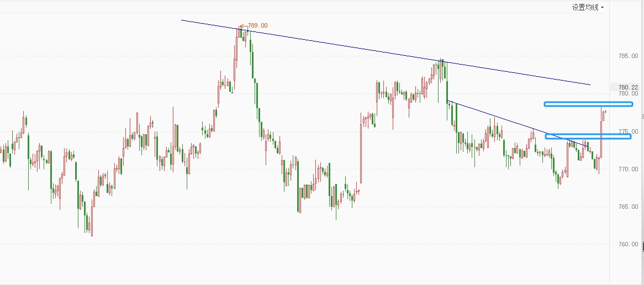This screenshot has width=644, height=285.
Task: Click the 770.00 price axis label
Action: point(629,169)
